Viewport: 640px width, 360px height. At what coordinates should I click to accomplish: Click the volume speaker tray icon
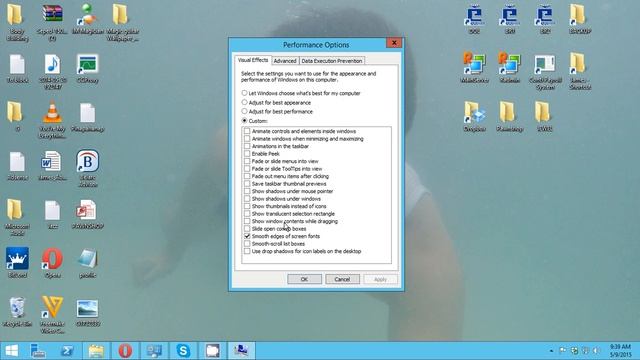tap(596, 351)
